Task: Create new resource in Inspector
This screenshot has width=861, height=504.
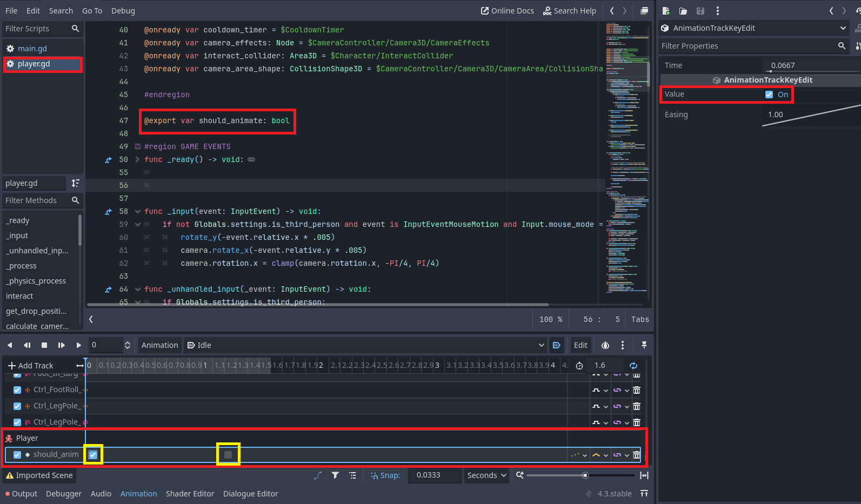Action: pyautogui.click(x=666, y=11)
